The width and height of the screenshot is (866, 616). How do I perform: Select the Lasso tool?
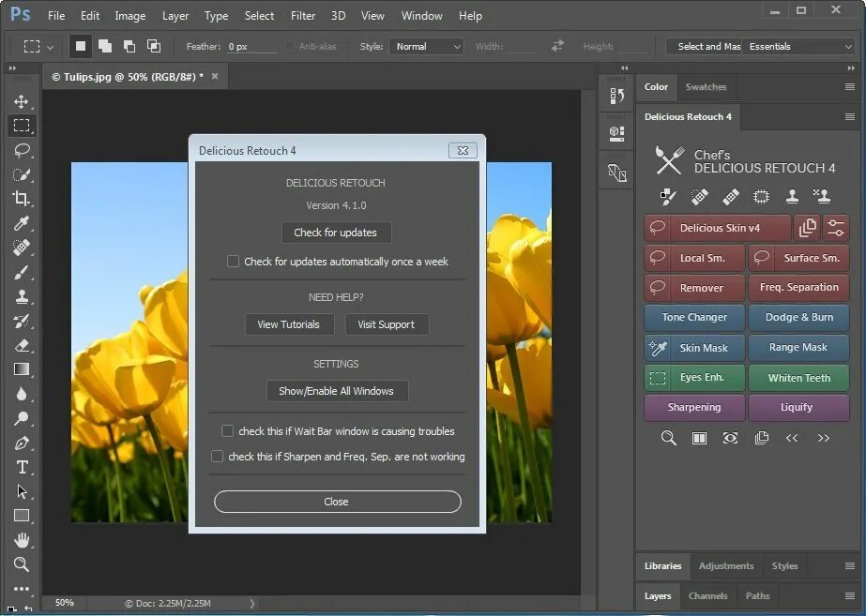point(22,150)
